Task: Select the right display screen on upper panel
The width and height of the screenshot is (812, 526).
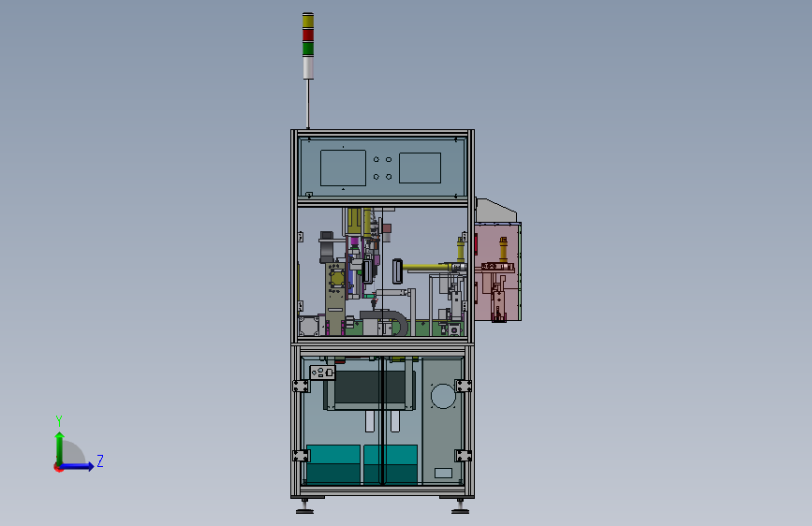Action: (420, 168)
